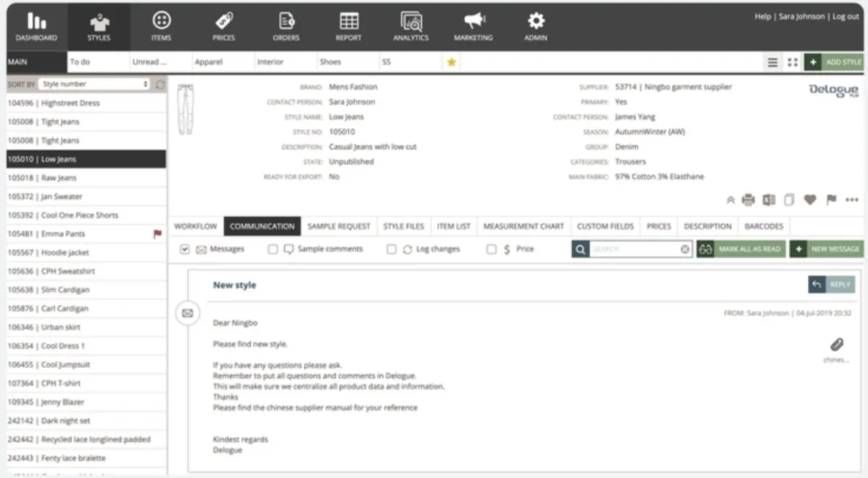868x478 pixels.
Task: Click into the message search field
Action: point(634,249)
